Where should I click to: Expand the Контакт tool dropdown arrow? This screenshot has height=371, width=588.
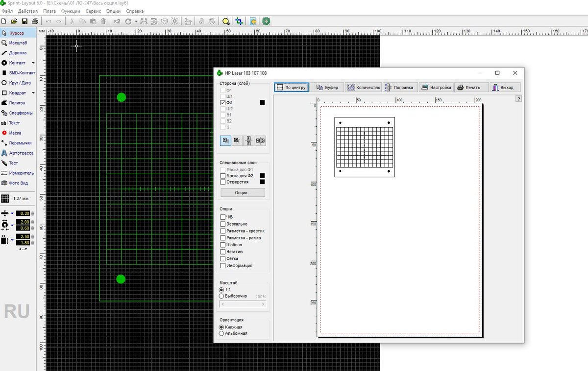(x=33, y=63)
